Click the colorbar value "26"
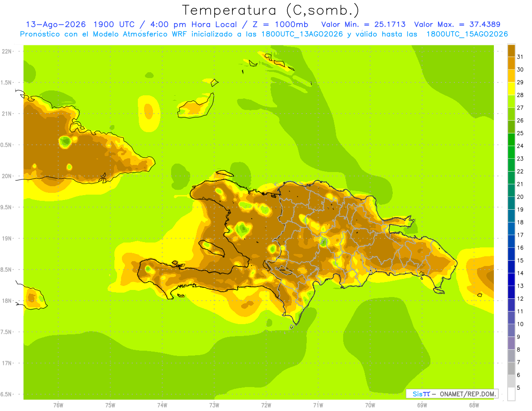This screenshot has width=532, height=411. 520,120
